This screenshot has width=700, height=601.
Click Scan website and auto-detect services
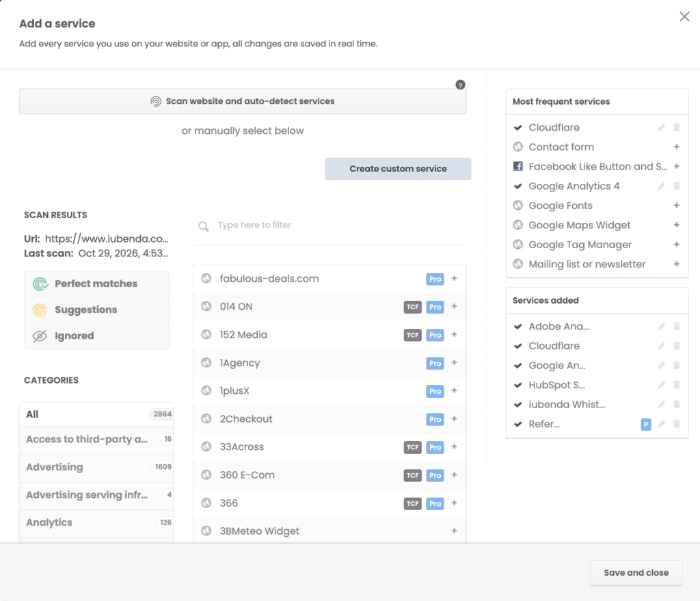pyautogui.click(x=243, y=101)
